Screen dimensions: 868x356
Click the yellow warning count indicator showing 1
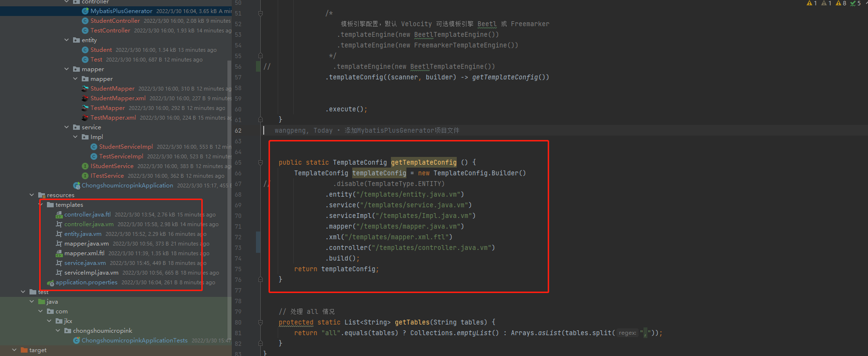point(812,3)
